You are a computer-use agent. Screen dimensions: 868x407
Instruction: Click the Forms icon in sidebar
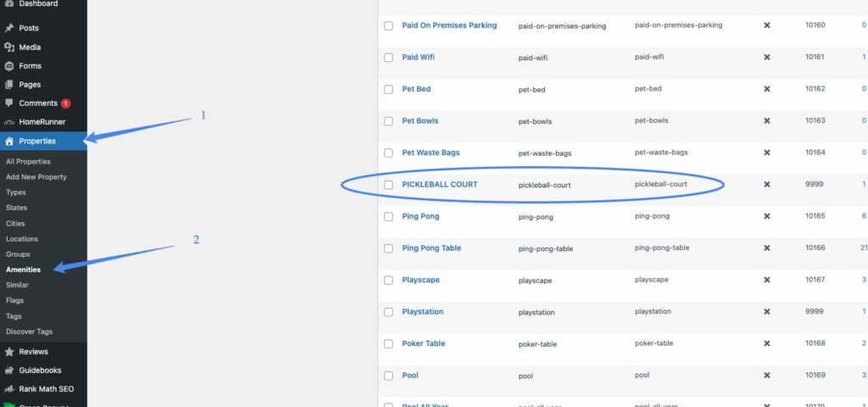[x=9, y=66]
